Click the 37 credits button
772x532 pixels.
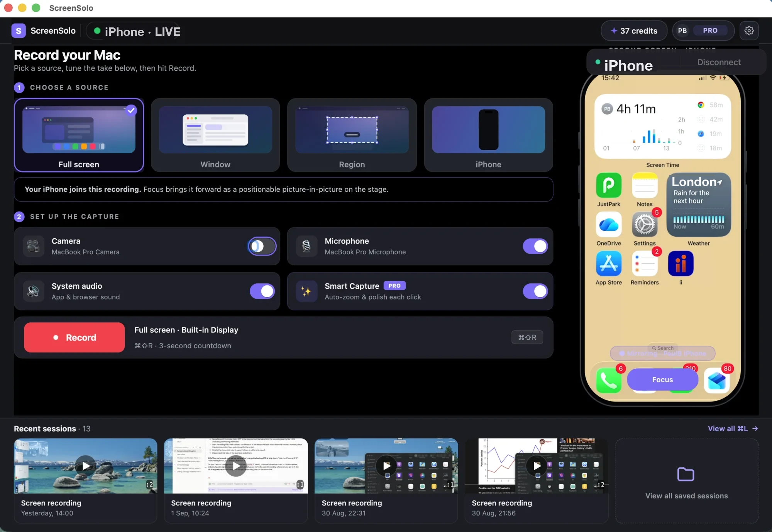click(x=634, y=30)
